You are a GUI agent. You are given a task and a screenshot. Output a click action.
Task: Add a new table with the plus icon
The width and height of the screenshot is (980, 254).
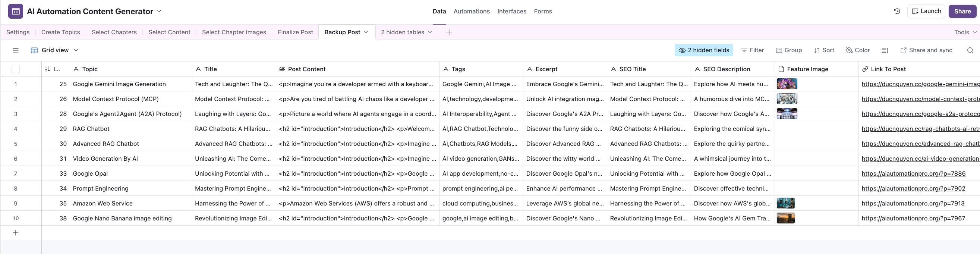tap(449, 32)
